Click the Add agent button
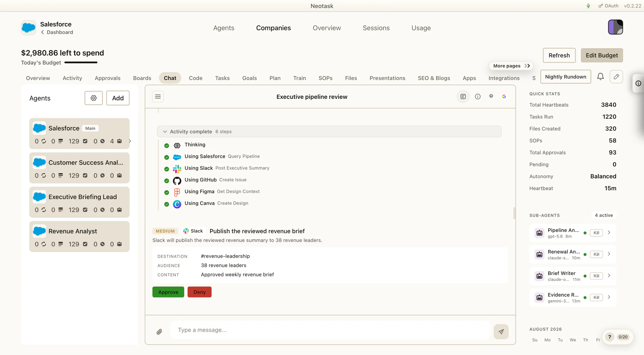This screenshot has width=644, height=355. coord(118,98)
